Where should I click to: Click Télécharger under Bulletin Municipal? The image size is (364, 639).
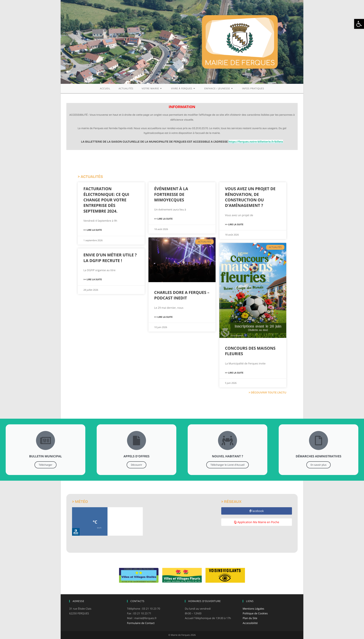pos(45,465)
